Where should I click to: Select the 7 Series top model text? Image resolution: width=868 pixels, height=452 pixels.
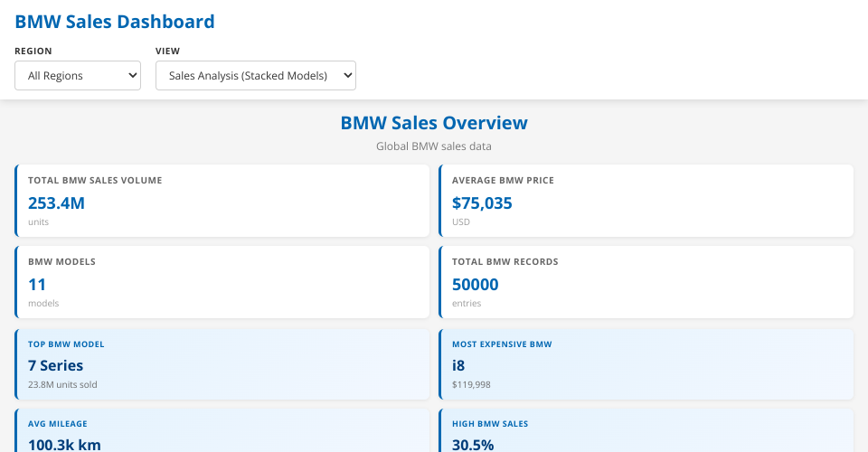pos(55,366)
